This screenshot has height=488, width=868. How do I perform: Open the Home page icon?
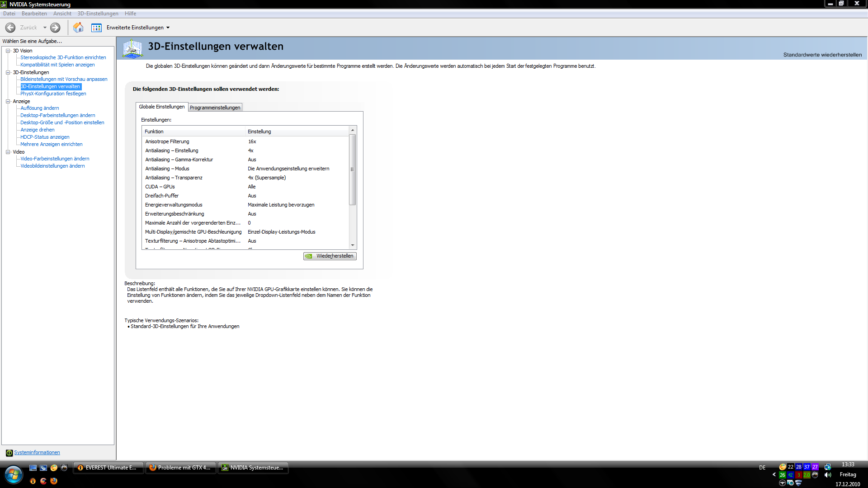click(78, 28)
